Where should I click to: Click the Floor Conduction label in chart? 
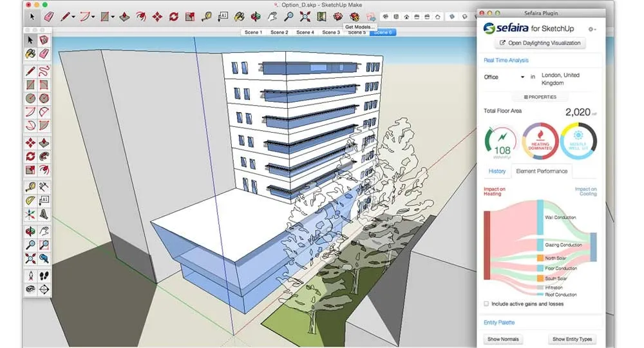click(561, 268)
